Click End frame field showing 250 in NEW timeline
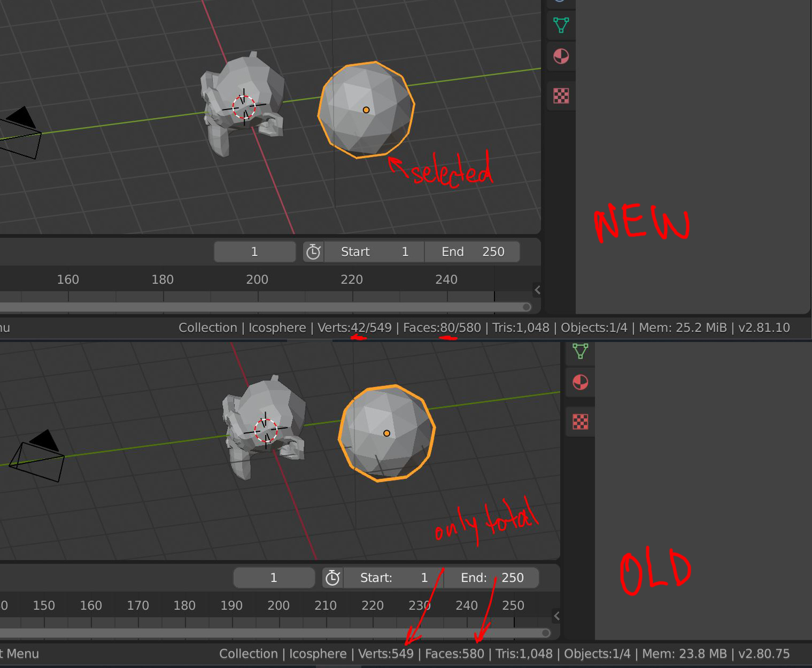812x668 pixels. click(x=472, y=252)
